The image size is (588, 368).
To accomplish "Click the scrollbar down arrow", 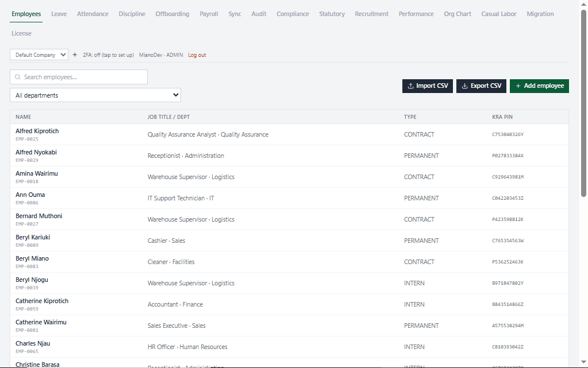I will pyautogui.click(x=583, y=362).
